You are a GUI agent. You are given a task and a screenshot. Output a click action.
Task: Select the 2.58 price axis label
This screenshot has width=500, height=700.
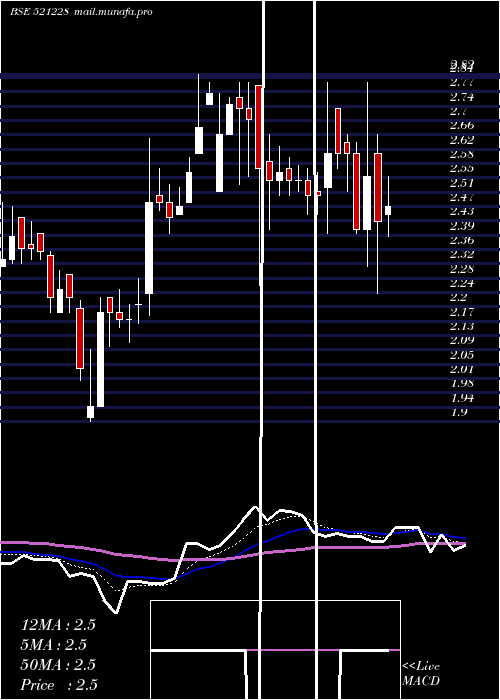[462, 154]
